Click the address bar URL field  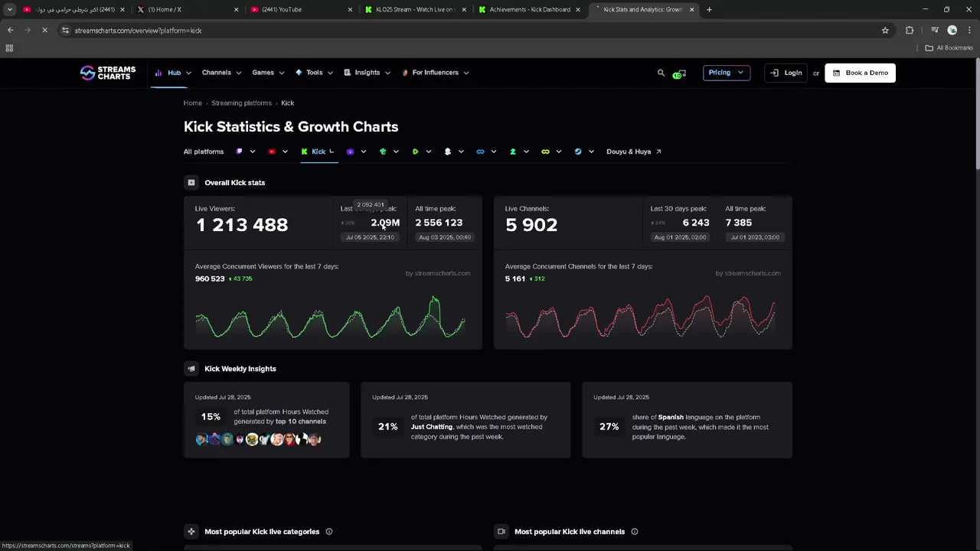(x=475, y=31)
